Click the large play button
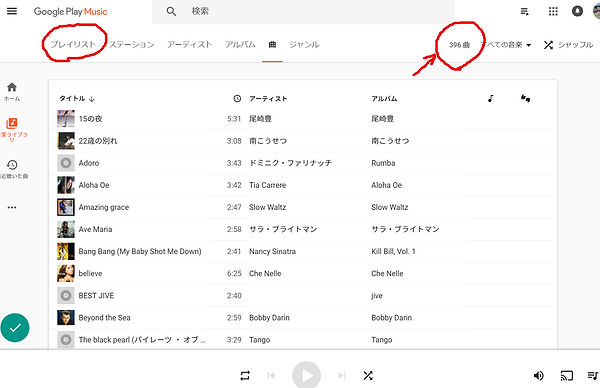This screenshot has height=388, width=600. (x=307, y=375)
